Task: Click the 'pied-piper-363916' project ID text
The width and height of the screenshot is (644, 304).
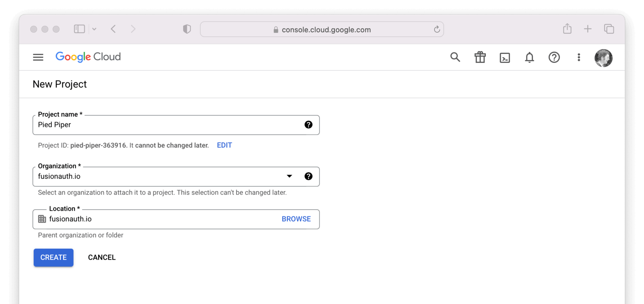Action: (x=98, y=145)
